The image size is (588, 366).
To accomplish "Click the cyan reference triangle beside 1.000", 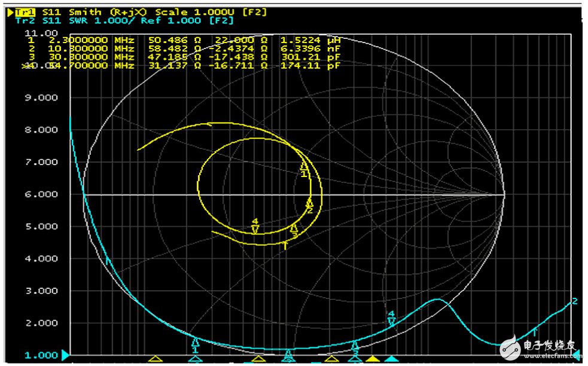I will point(65,355).
